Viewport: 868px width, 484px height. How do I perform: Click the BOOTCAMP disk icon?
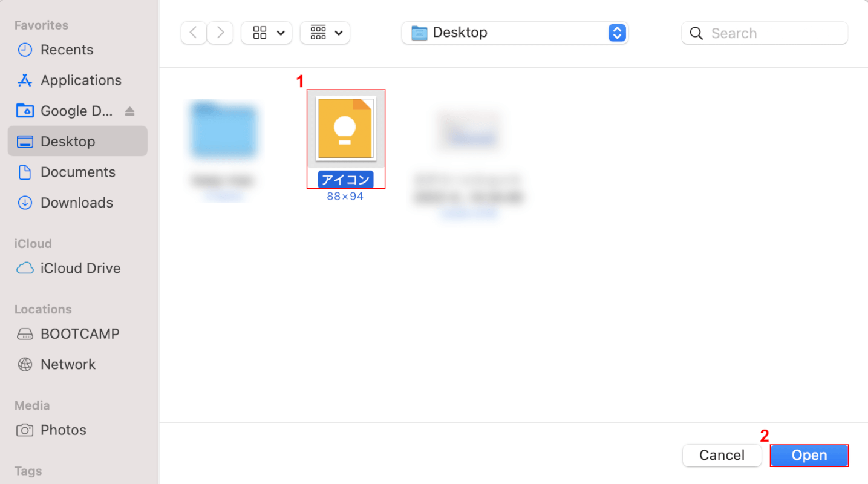[25, 334]
